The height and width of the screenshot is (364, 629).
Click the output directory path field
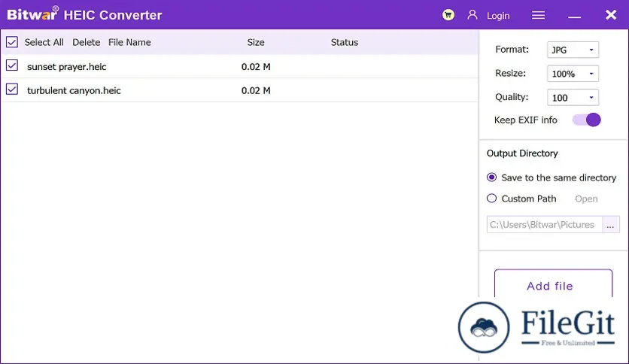point(543,224)
